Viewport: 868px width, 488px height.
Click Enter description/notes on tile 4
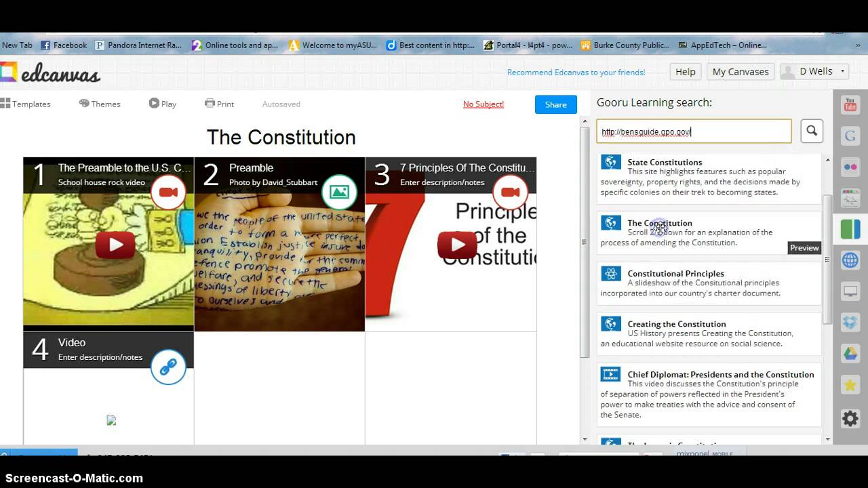point(100,357)
